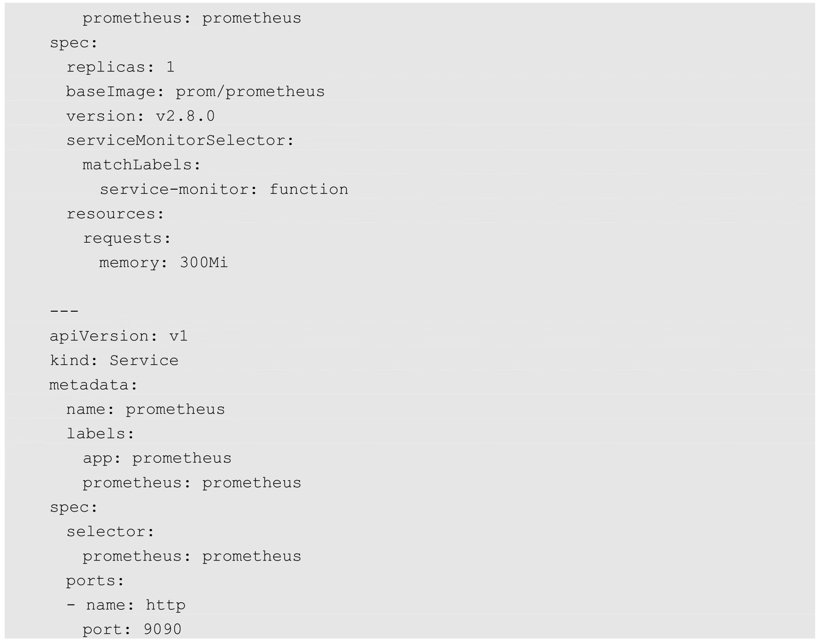Click the 'port: 9090' line

pos(132,629)
